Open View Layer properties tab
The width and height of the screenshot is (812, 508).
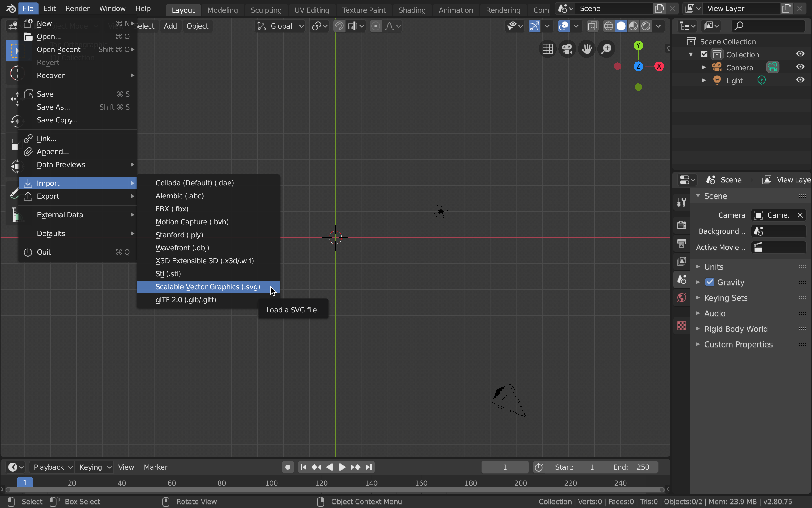(x=681, y=261)
